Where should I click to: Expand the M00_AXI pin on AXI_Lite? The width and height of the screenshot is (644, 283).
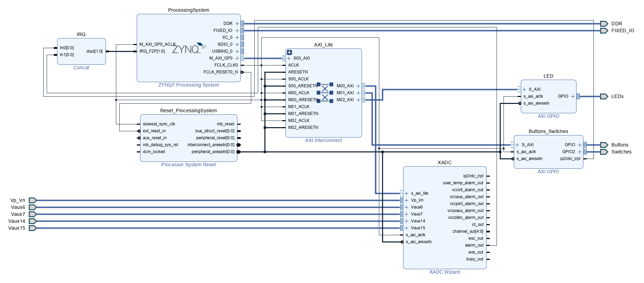coord(358,86)
